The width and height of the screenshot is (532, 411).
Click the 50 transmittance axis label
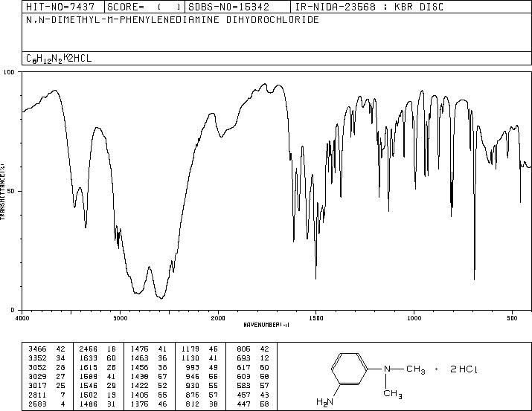(12, 191)
